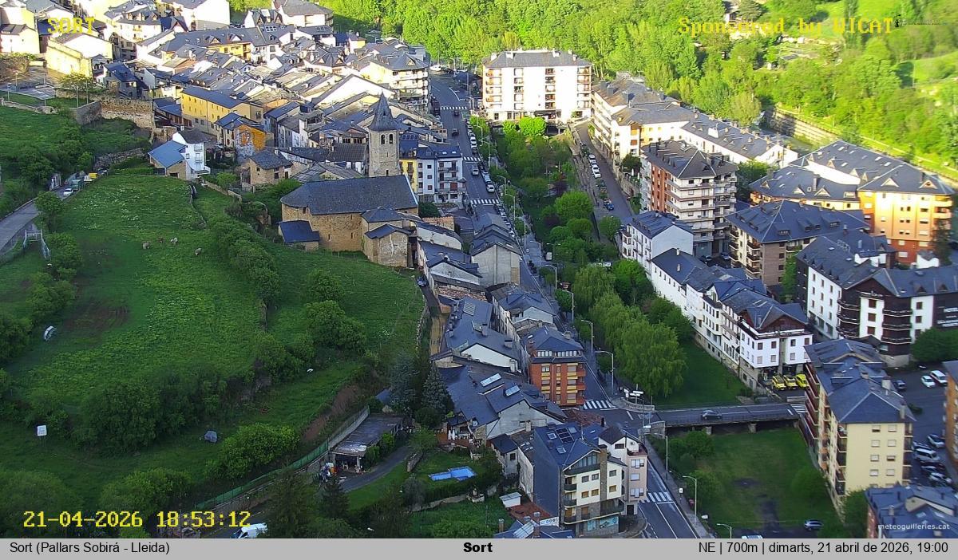Click the car on the lower-right lawn edge

point(812,524)
